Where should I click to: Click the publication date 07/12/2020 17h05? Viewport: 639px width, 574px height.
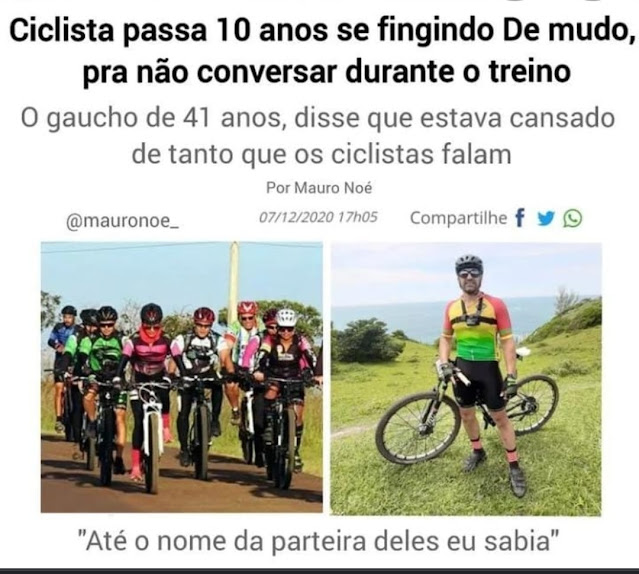(318, 217)
